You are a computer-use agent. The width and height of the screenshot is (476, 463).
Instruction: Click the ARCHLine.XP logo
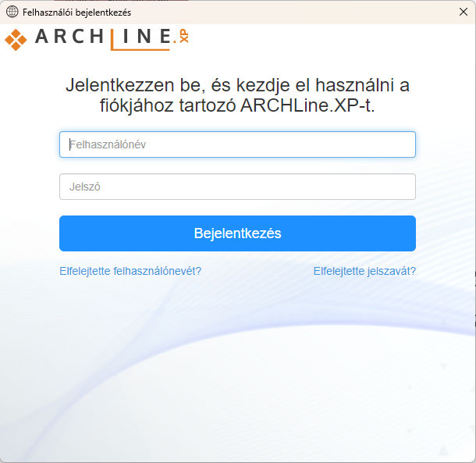coord(97,39)
